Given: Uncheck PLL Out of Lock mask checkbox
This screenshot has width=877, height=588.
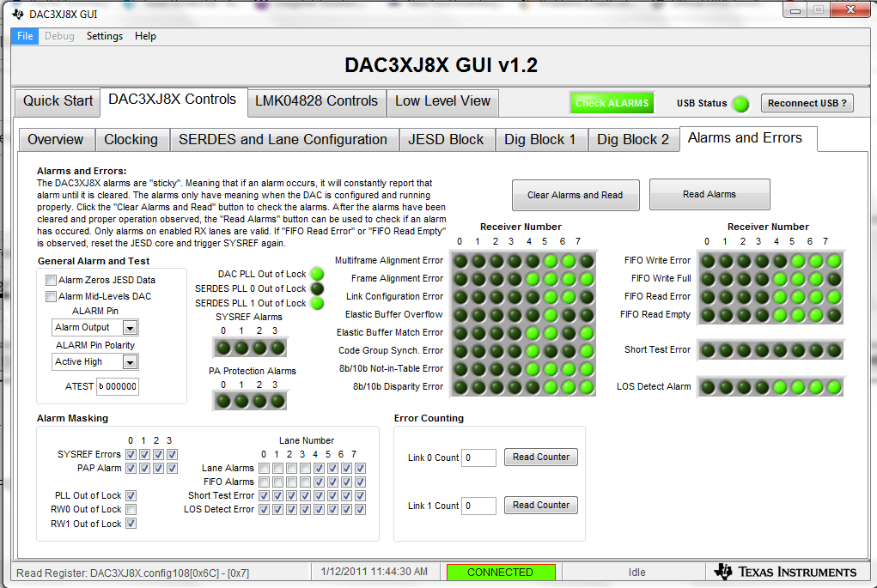Looking at the screenshot, I should tap(131, 495).
